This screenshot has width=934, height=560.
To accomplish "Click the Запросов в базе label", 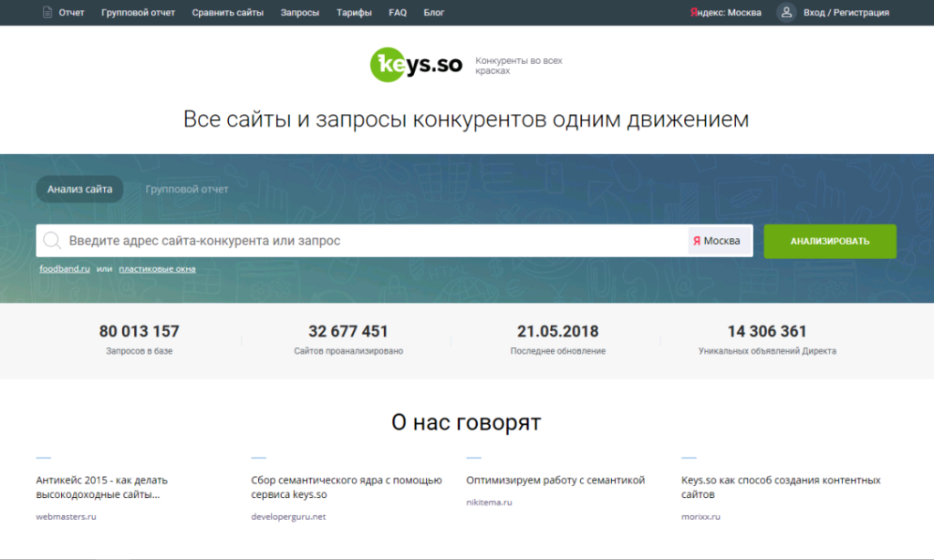I will 139,351.
